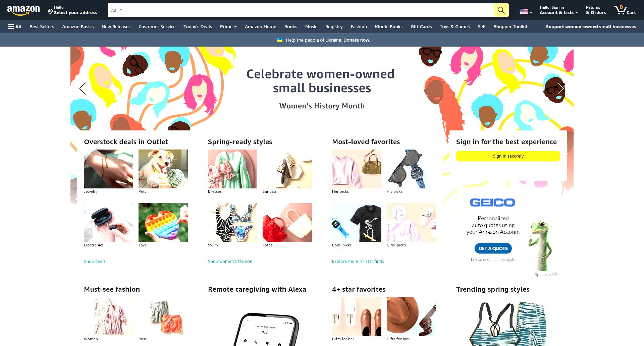Viewport: 644px width, 346px height.
Task: Click the Shop deals link
Action: click(95, 261)
